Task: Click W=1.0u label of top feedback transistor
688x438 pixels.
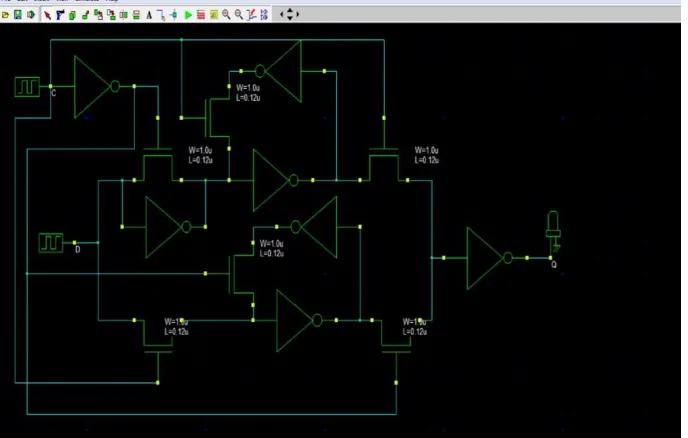Action: coord(248,88)
